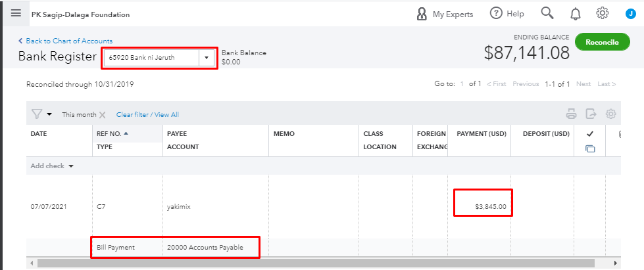644x270 pixels.
Task: Click the print register icon
Action: 571,114
